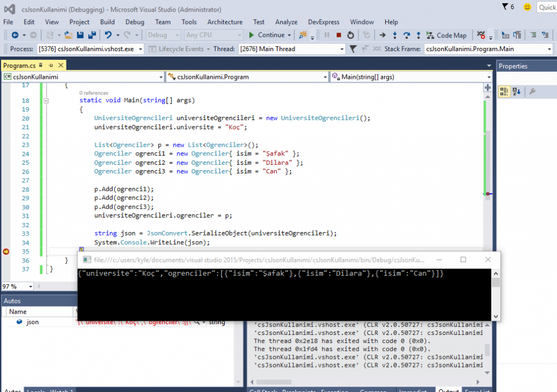Screen dimensions: 557x392
Task: Click Continue to resume debugging
Action: [x=267, y=35]
